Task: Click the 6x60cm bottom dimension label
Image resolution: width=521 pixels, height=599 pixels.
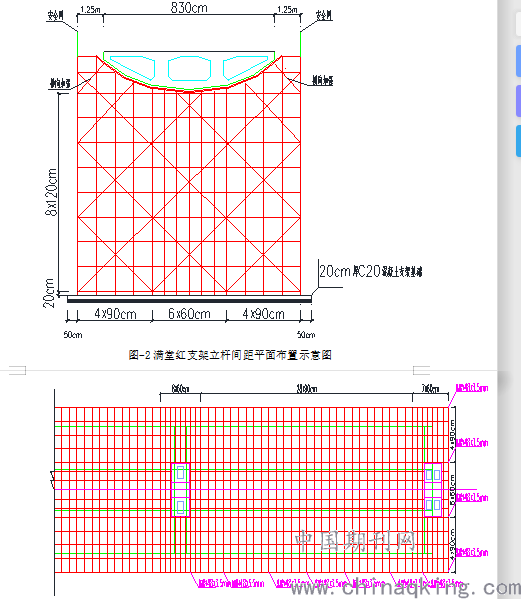Action: (189, 314)
